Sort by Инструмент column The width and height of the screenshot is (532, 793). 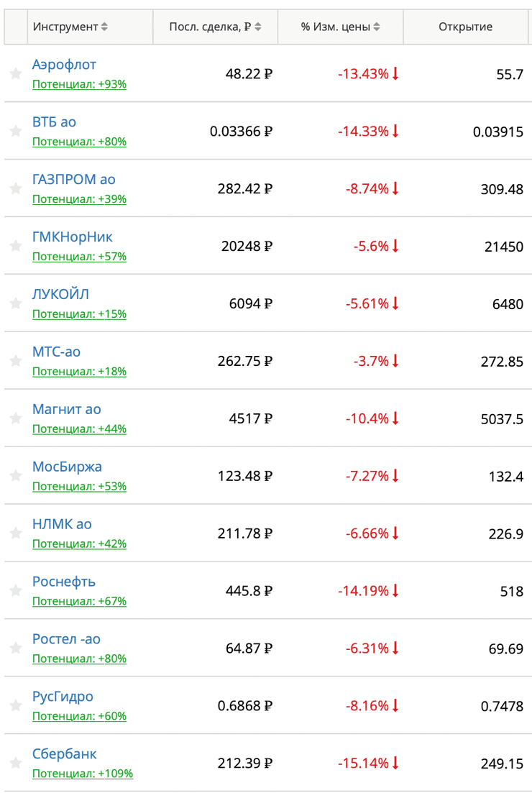[x=70, y=27]
